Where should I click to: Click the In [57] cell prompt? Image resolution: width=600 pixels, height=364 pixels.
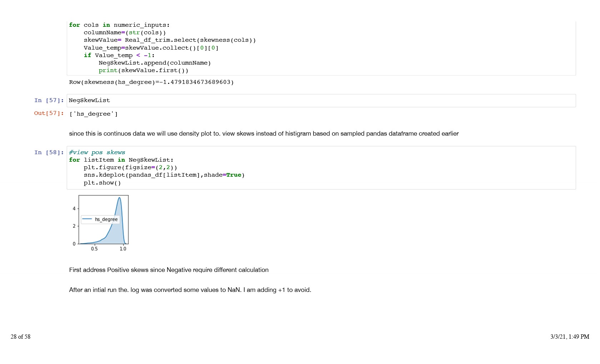49,100
